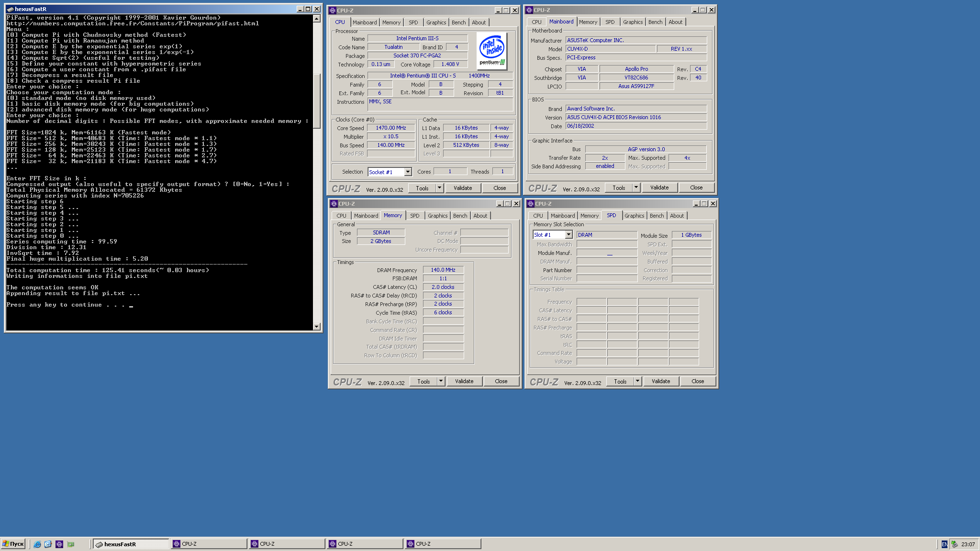Expand Tools arrow in Memory CPU-Z window
This screenshot has height=551, width=980.
coord(441,381)
